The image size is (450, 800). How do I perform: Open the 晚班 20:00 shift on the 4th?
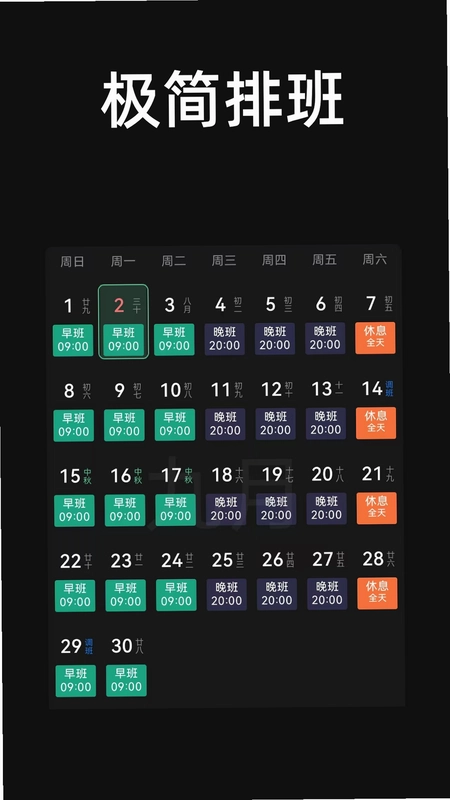click(x=224, y=339)
